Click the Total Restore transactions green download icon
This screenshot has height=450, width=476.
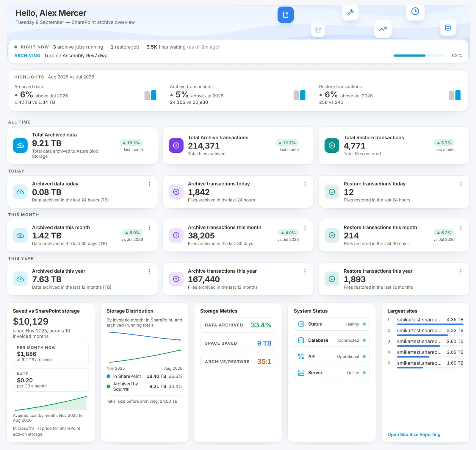tap(332, 146)
